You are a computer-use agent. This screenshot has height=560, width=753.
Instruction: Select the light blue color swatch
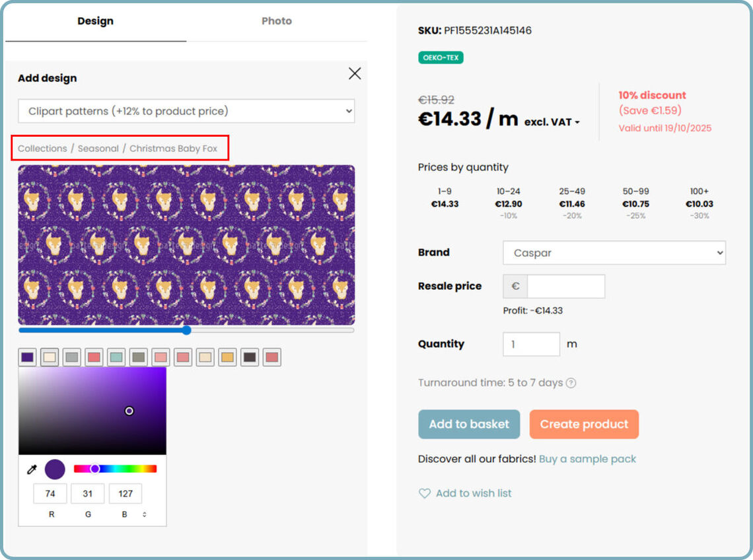point(116,357)
